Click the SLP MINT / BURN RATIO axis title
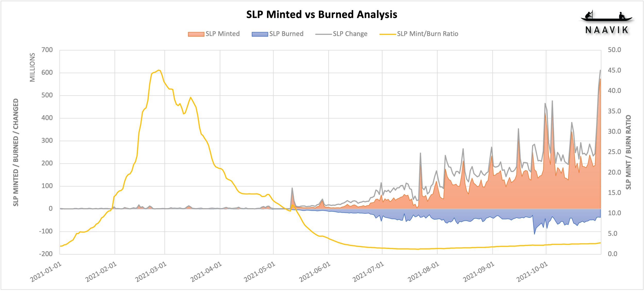644x291 pixels. tap(629, 152)
